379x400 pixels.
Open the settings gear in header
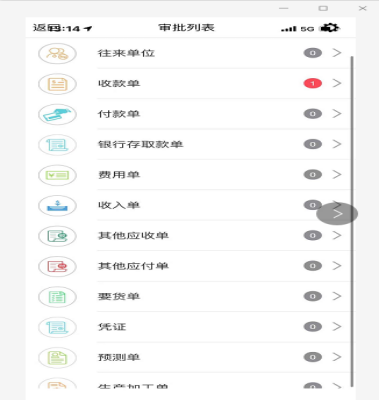coord(330,28)
